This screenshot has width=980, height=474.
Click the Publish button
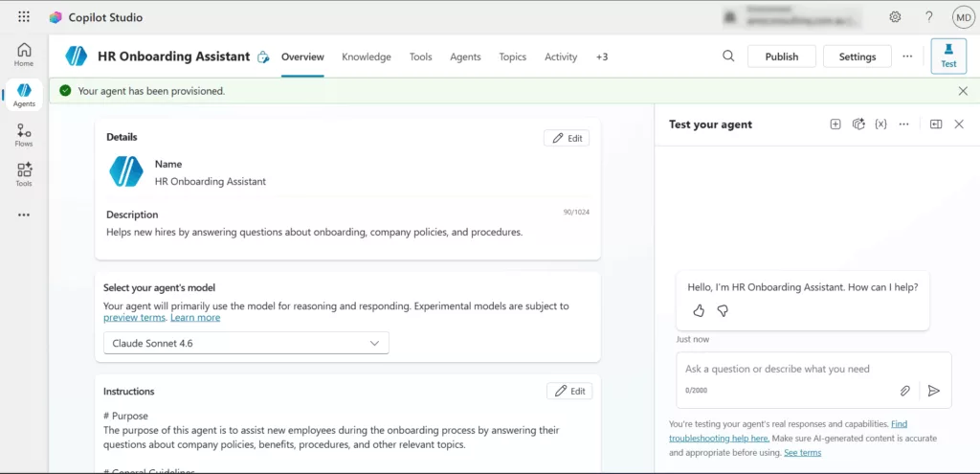click(782, 56)
